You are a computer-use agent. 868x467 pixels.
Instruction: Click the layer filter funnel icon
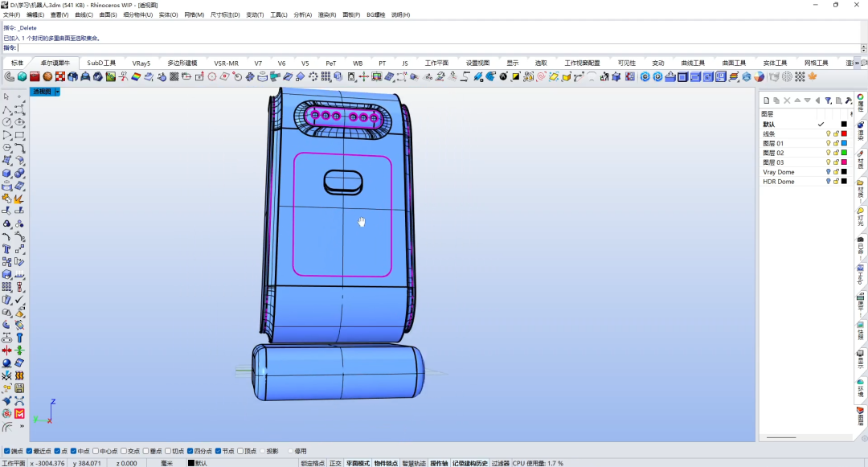point(828,100)
